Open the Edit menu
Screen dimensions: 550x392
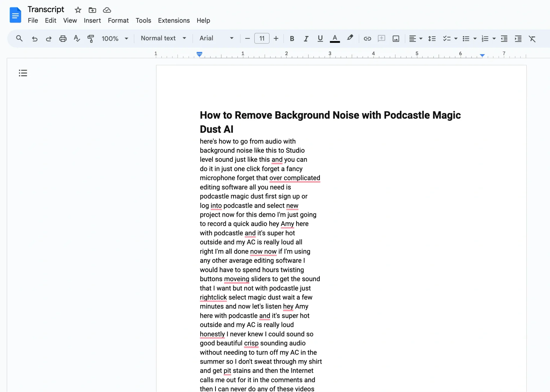point(51,20)
